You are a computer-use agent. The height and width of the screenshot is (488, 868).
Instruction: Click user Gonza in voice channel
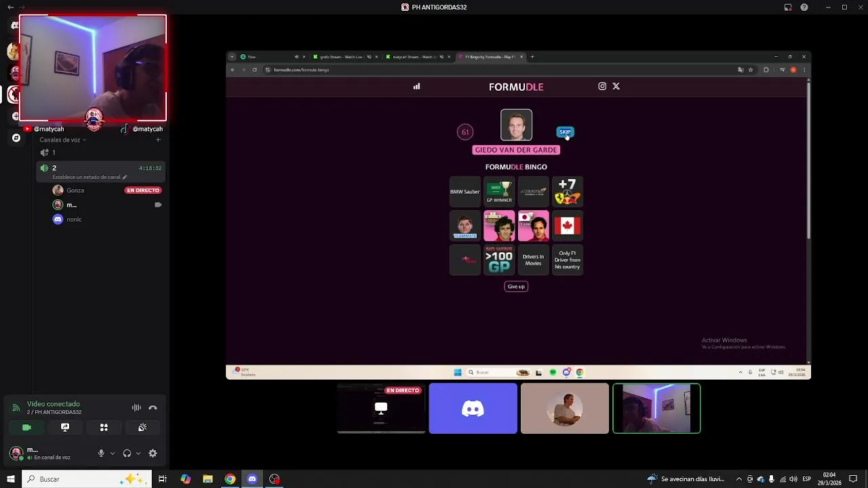(x=75, y=190)
